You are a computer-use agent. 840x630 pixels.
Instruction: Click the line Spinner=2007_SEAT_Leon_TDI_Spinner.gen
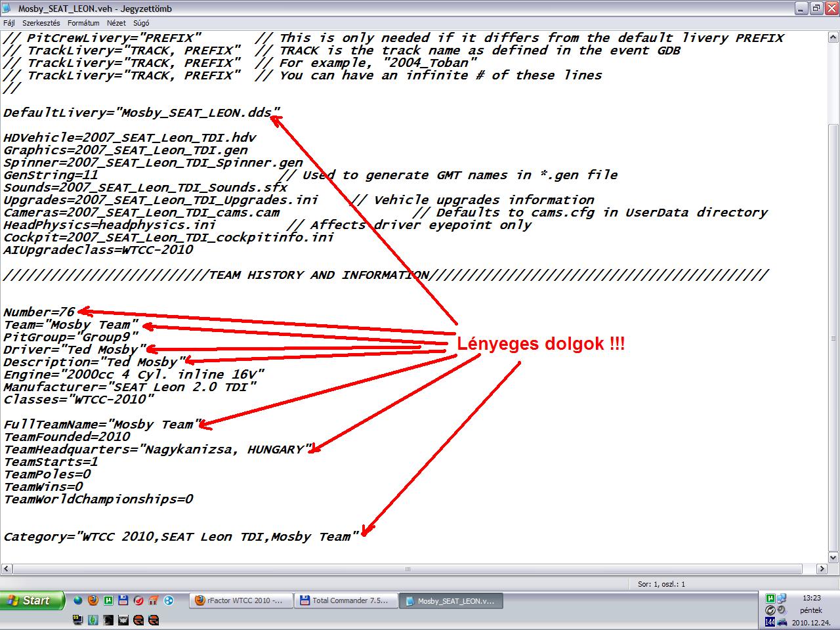tap(153, 163)
